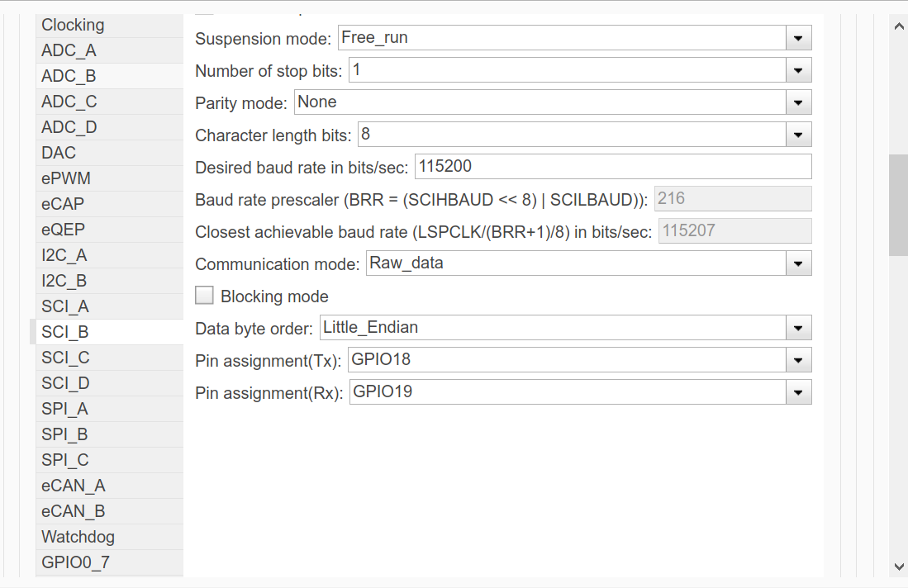Switch to the ADC_A settings
Screen dimensions: 908x588
click(x=69, y=50)
